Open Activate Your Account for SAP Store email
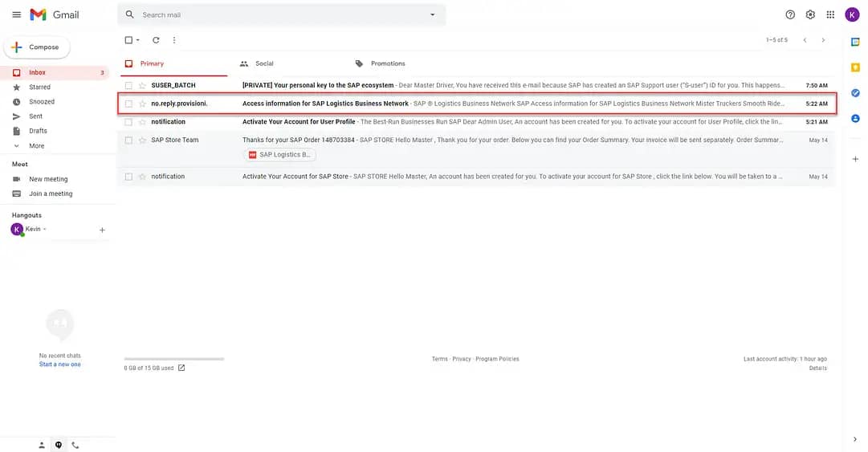This screenshot has width=868, height=452. [x=477, y=177]
